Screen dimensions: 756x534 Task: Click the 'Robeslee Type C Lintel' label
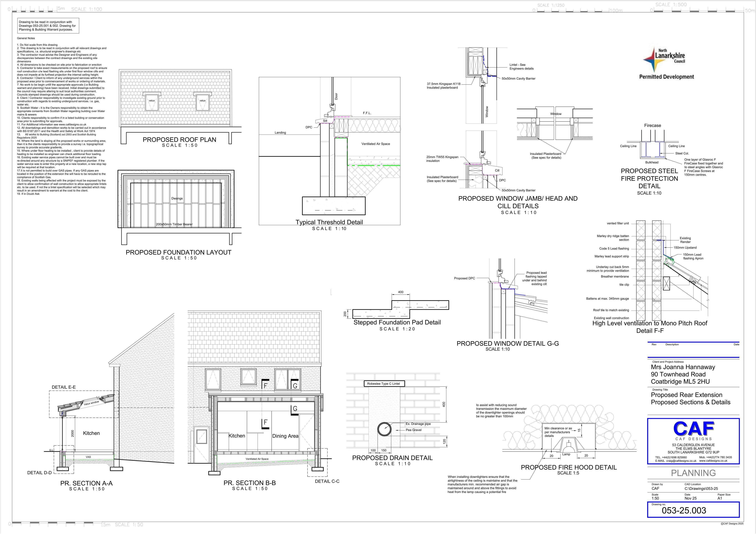(384, 384)
